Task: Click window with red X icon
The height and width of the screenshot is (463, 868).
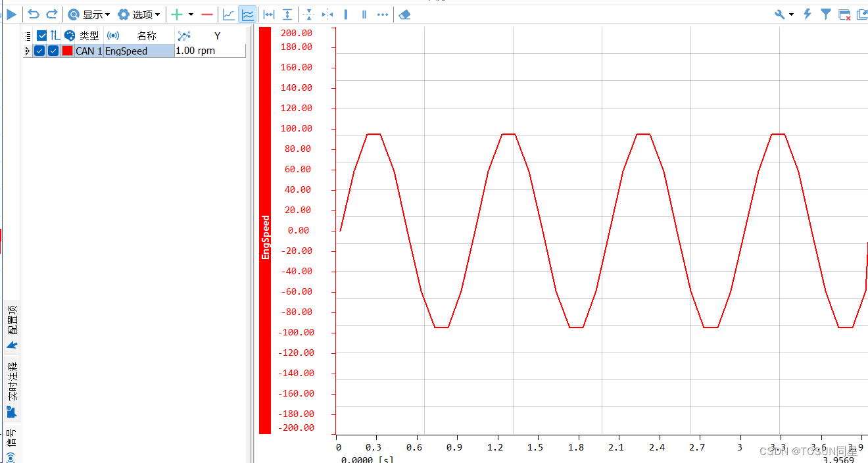Action: coord(845,14)
